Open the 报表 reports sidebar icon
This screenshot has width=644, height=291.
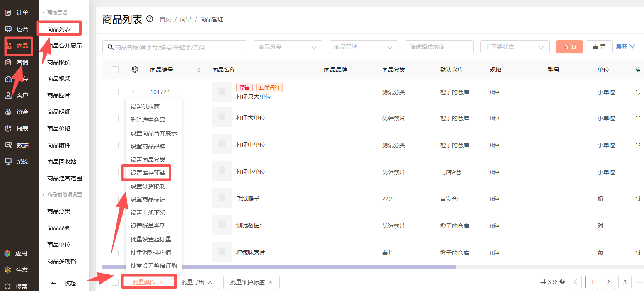click(x=8, y=129)
